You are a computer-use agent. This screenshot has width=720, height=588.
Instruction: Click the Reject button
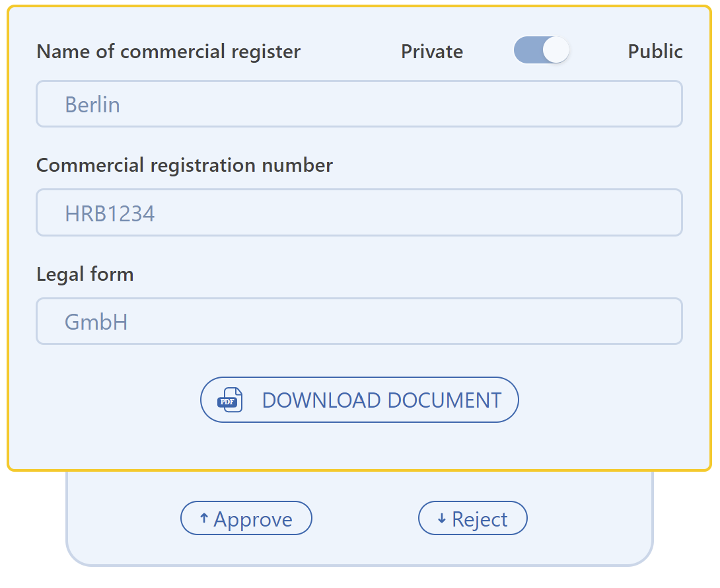[x=472, y=518]
